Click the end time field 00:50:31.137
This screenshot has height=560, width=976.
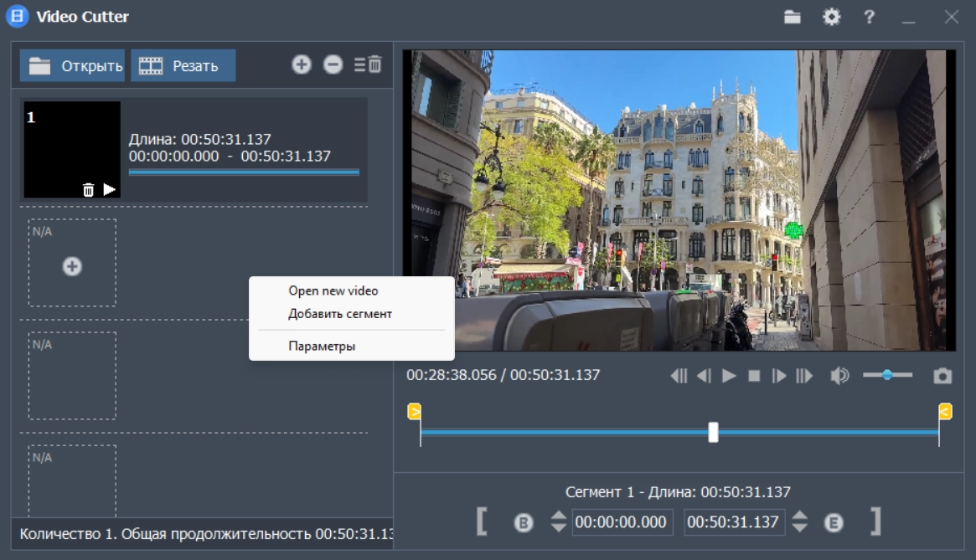tap(733, 522)
